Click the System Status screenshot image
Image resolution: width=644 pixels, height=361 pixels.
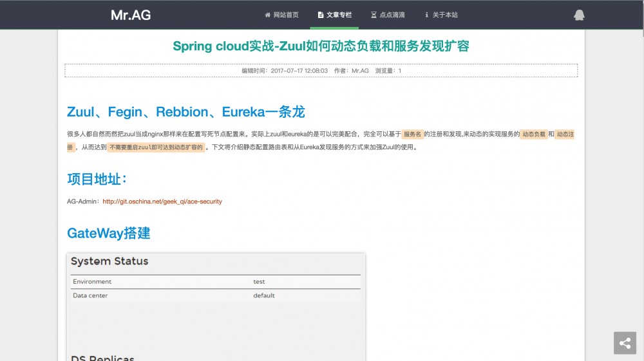[x=216, y=307]
